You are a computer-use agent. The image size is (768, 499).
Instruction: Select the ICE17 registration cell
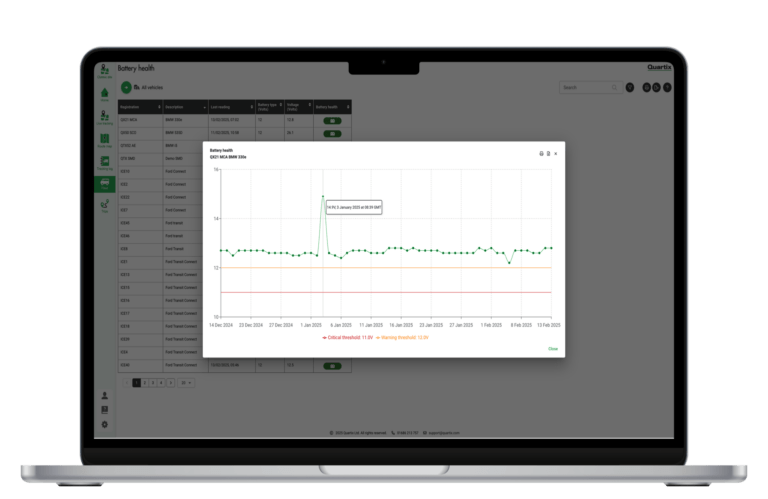coord(140,313)
